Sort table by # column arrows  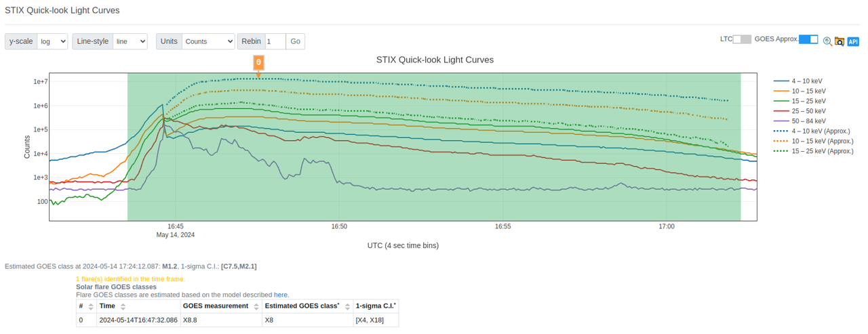(x=92, y=306)
